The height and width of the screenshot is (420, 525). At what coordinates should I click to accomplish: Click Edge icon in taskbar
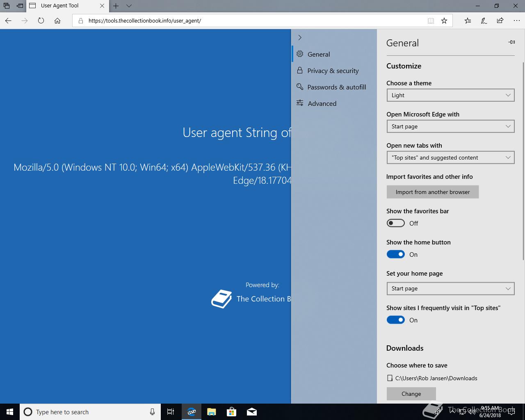pos(192,412)
